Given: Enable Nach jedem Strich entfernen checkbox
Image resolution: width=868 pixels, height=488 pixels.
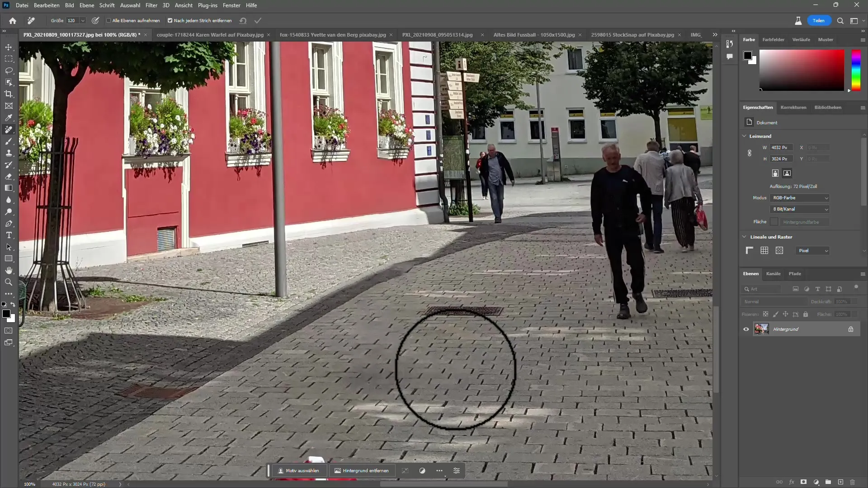Looking at the screenshot, I should point(170,20).
